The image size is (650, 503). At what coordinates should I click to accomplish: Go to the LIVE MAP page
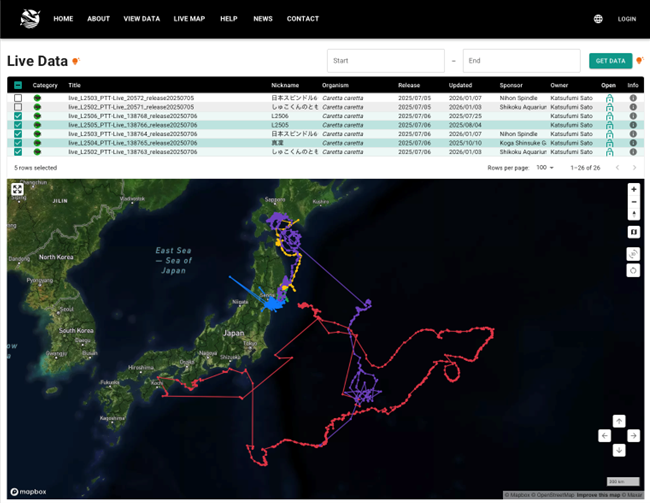point(189,19)
